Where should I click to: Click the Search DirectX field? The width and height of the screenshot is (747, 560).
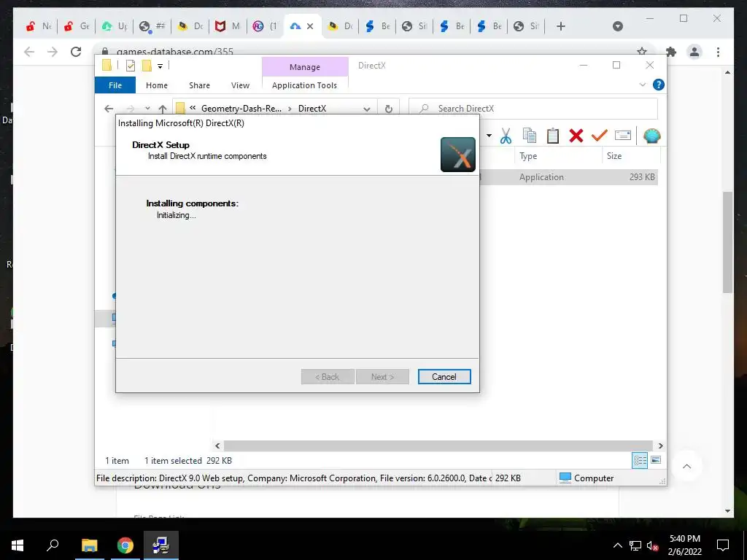[x=533, y=109]
